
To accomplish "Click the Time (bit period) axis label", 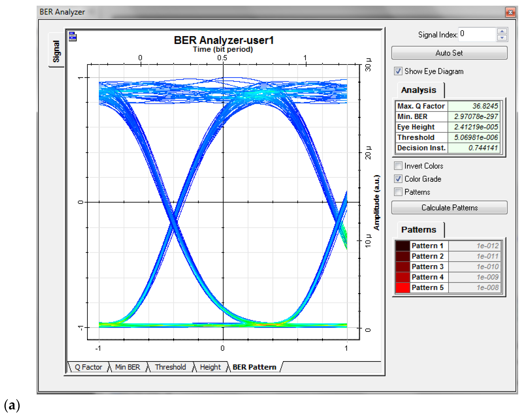I will coord(223,49).
